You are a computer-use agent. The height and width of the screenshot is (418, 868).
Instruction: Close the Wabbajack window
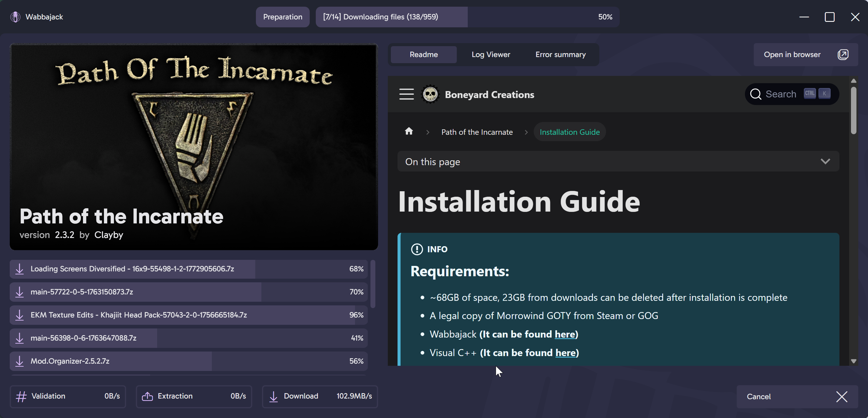pyautogui.click(x=855, y=17)
